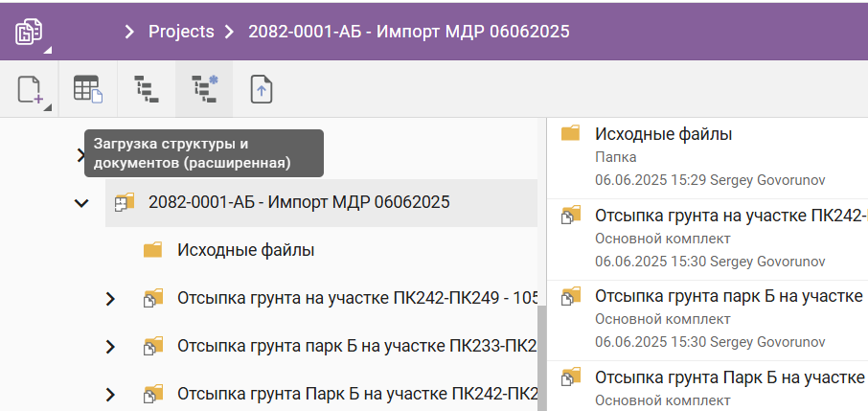Select tree item Отсыпка грунта парк Б ПК233

357,347
